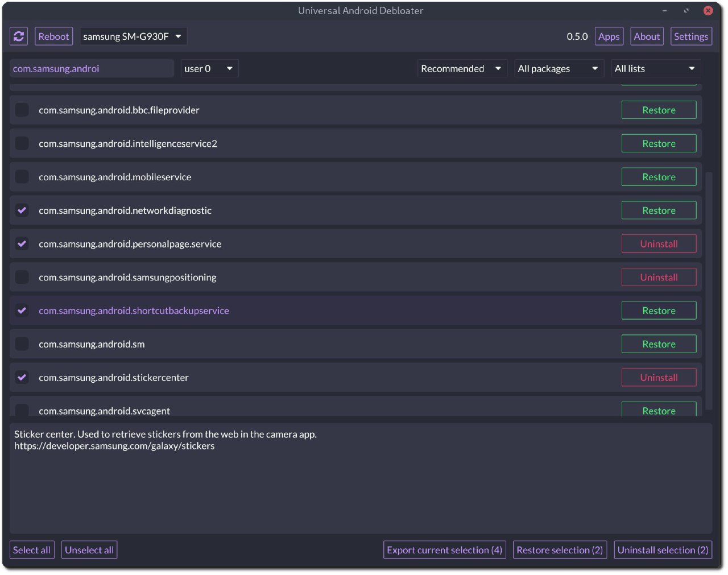Viewport: 728px width, 575px height.
Task: Close the Universal Android Debloater window
Action: [x=708, y=10]
